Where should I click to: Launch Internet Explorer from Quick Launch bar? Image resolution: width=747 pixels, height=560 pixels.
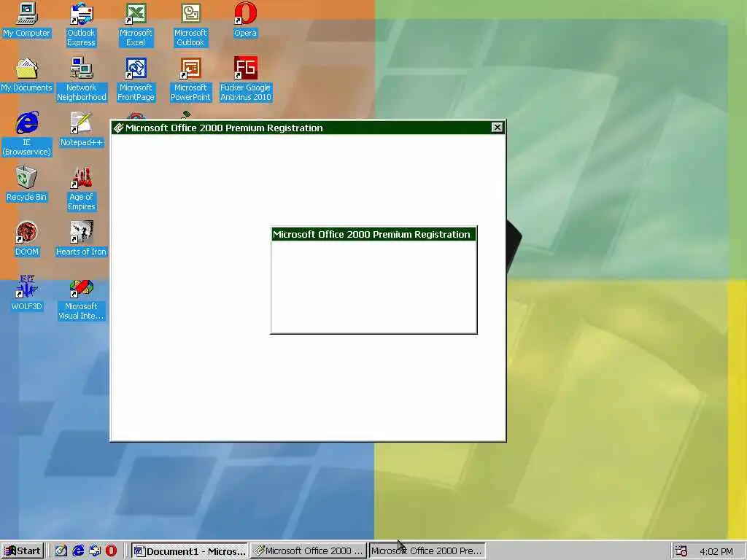click(x=78, y=551)
